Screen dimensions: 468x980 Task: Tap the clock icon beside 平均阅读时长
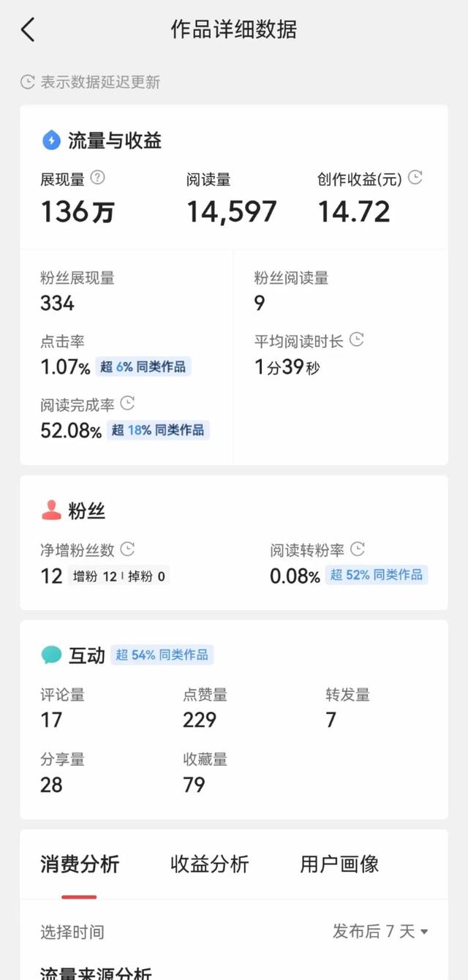(x=356, y=339)
